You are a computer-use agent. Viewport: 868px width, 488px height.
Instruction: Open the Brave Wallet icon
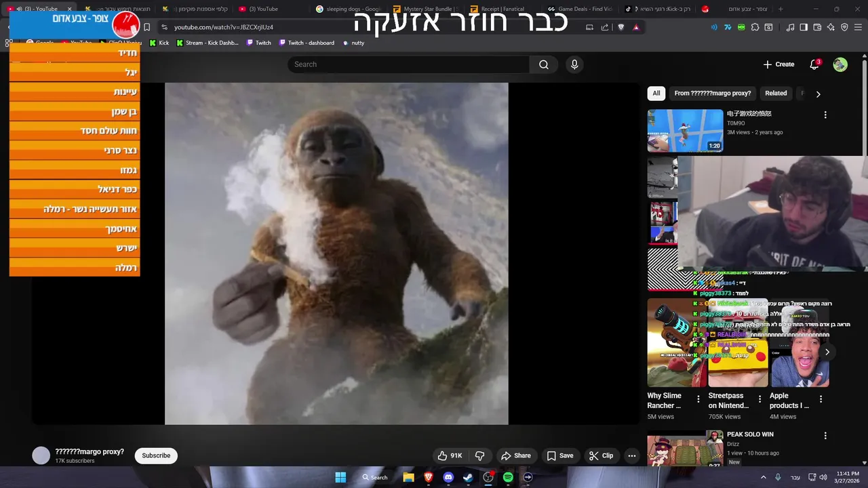tap(817, 27)
